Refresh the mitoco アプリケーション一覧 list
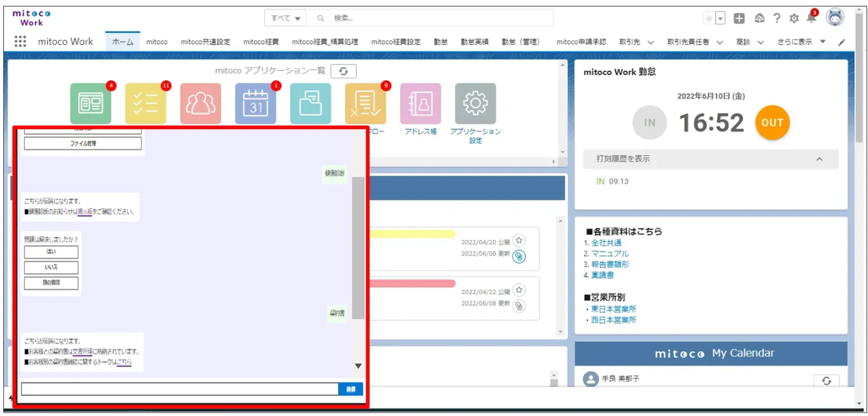The height and width of the screenshot is (416, 868). click(x=343, y=71)
